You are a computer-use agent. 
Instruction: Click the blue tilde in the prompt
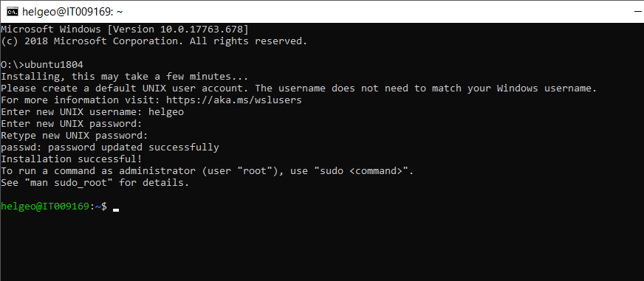point(97,207)
